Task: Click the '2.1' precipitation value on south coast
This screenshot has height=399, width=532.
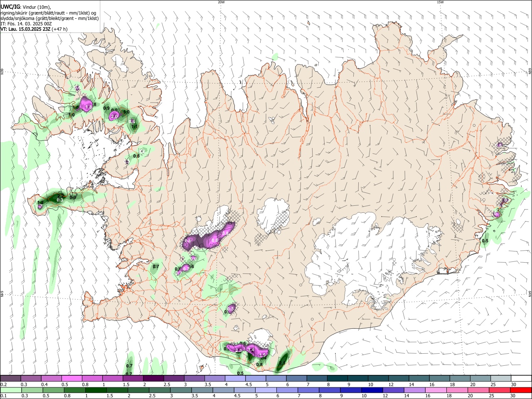Action: pyautogui.click(x=282, y=363)
